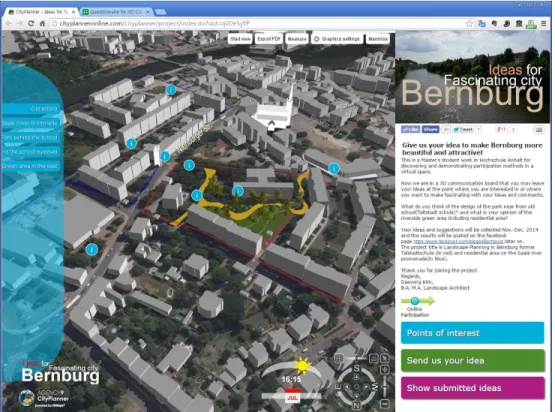This screenshot has width=555, height=412.
Task: Select Old school in left sidebar
Action: coord(32,109)
